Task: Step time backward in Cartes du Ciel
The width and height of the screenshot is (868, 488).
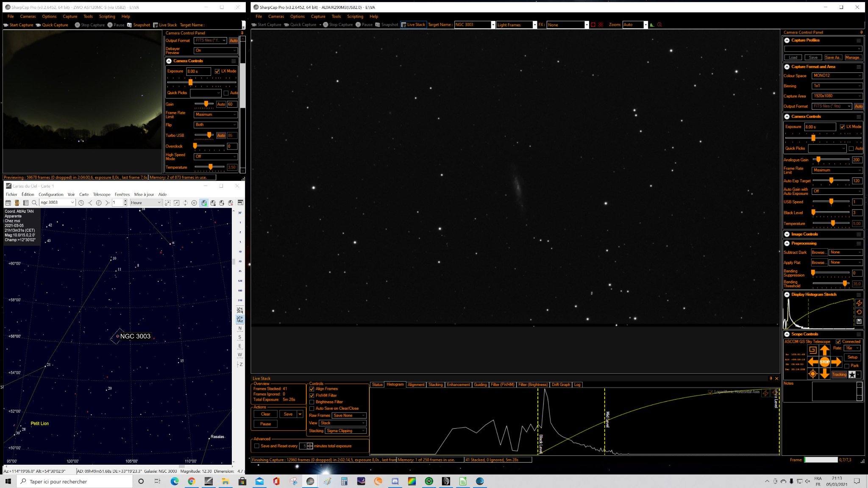Action: click(x=90, y=203)
